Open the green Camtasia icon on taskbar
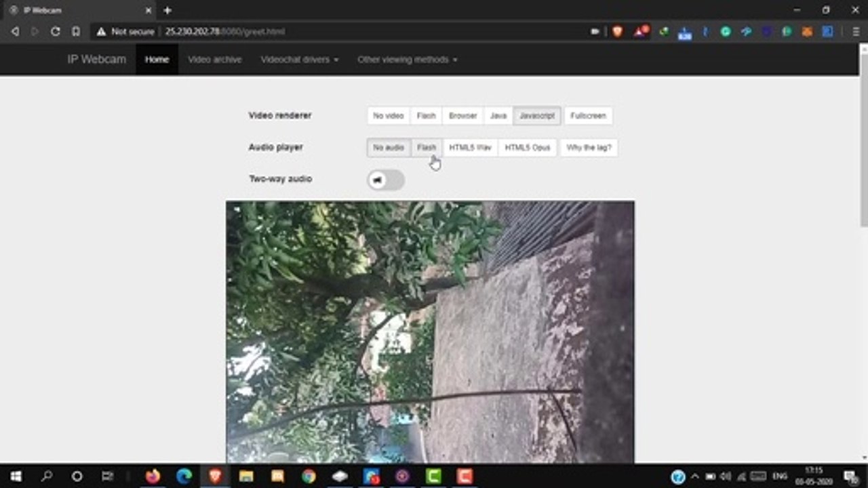This screenshot has width=868, height=488. tap(433, 476)
